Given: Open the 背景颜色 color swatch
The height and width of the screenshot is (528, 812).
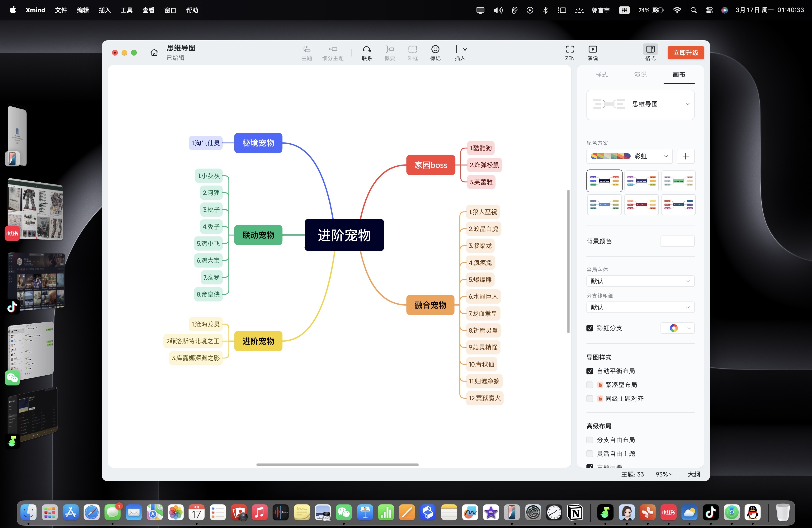Looking at the screenshot, I should 677,241.
